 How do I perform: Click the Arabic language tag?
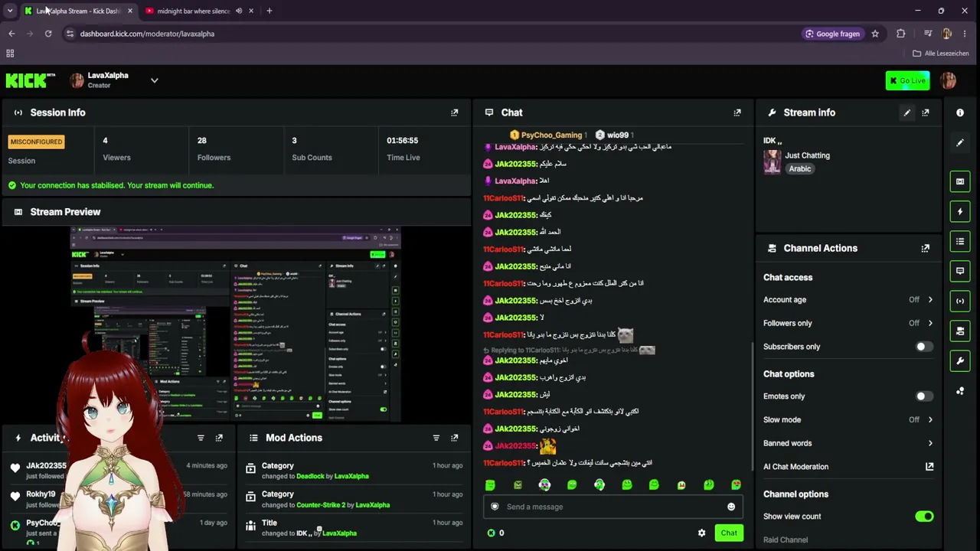(x=800, y=169)
